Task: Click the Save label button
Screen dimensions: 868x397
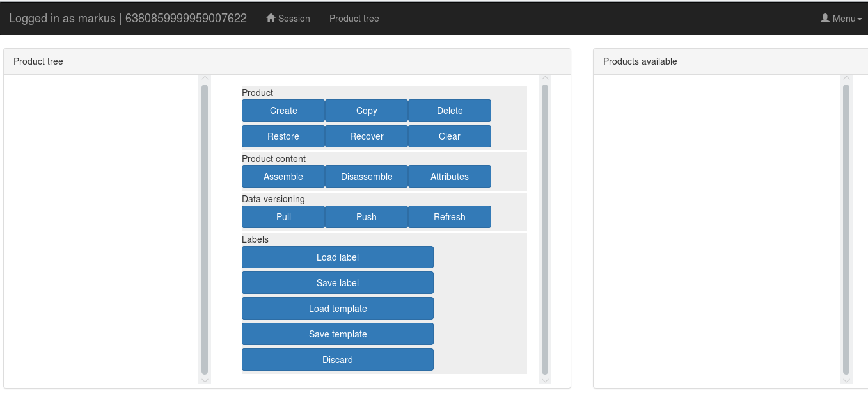Action: tap(338, 283)
